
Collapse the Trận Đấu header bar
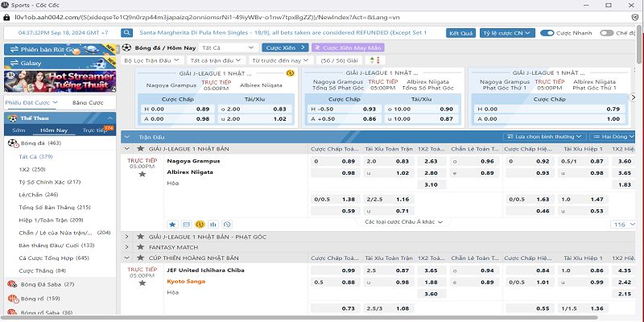[x=127, y=137]
